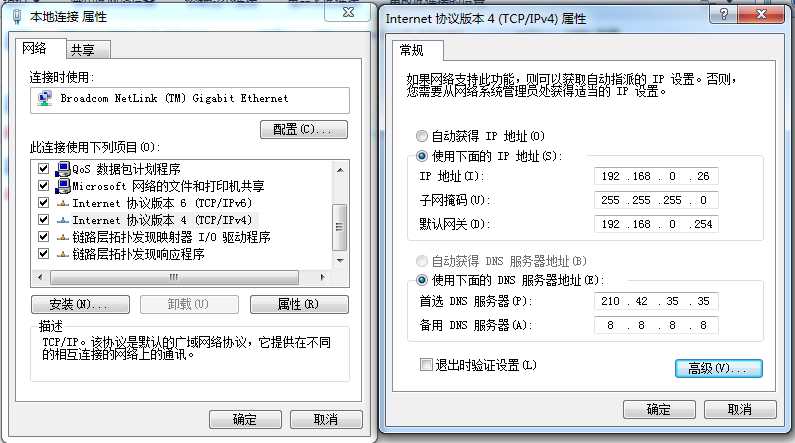Select the link-layer topology responder icon
This screenshot has width=795, height=443.
tap(63, 254)
